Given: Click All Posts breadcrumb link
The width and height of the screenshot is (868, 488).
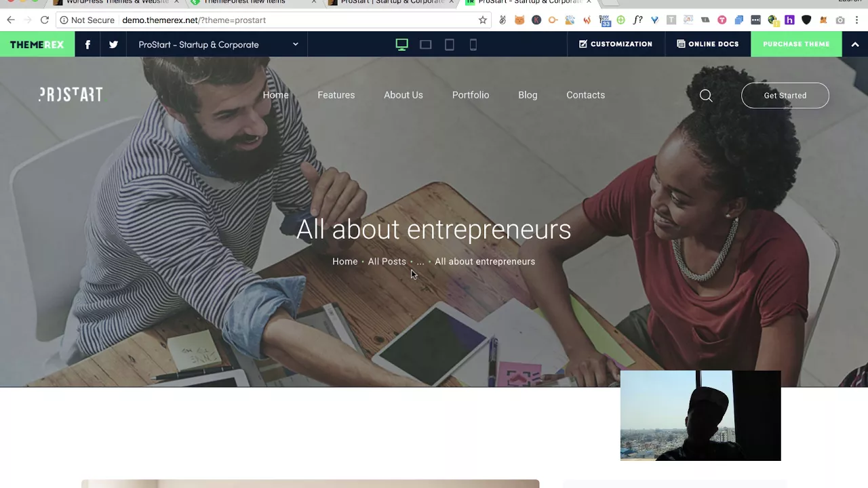Looking at the screenshot, I should (x=387, y=262).
